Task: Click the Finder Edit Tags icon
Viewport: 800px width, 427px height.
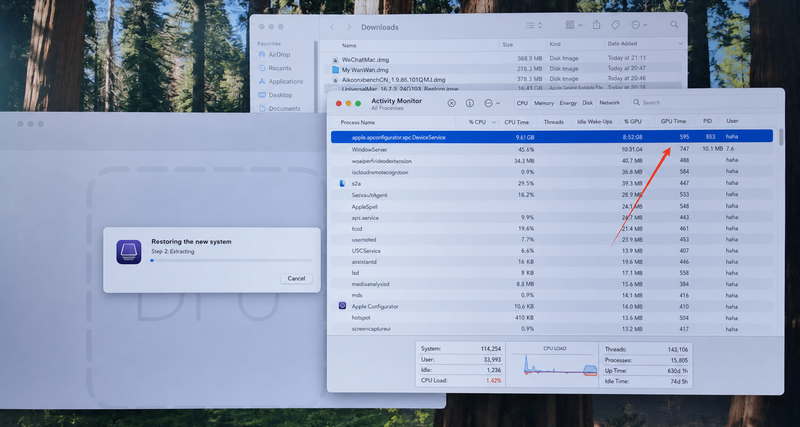Action: (615, 25)
